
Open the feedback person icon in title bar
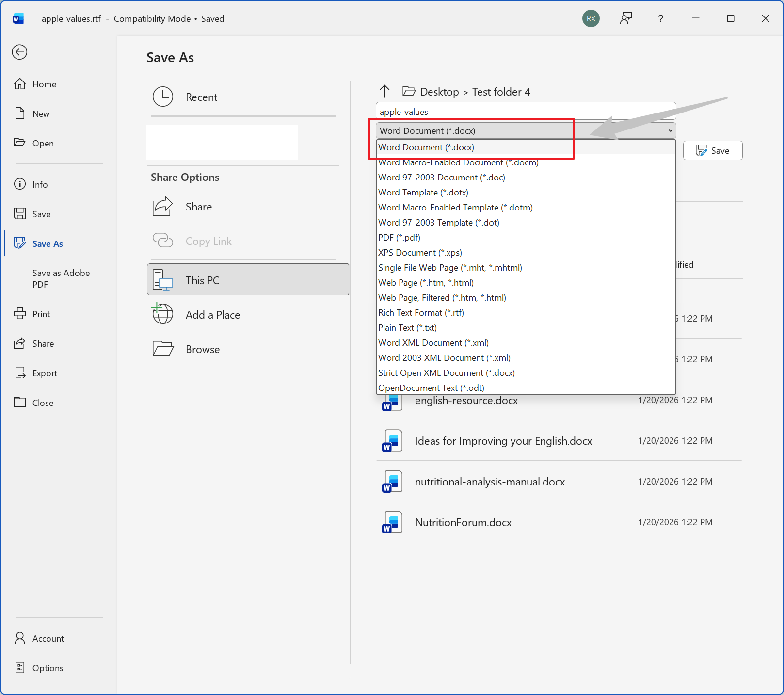click(x=625, y=18)
